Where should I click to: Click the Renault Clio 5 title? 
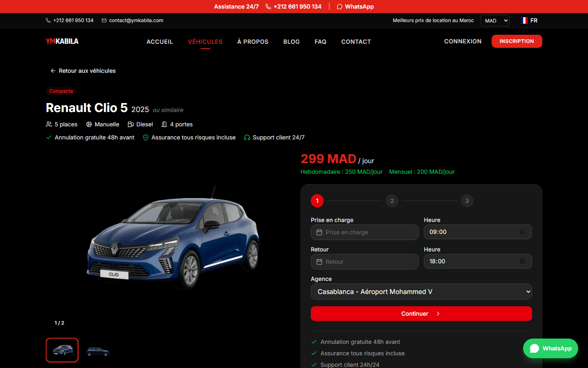point(87,108)
